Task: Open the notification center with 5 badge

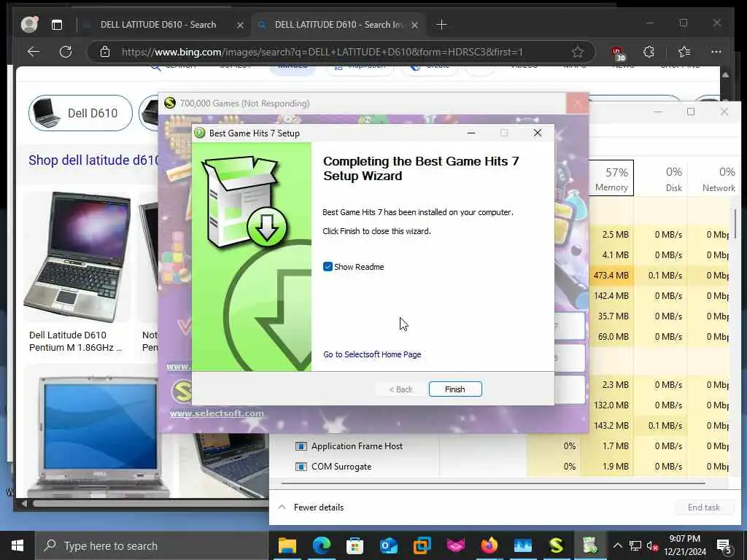Action: pos(724,545)
